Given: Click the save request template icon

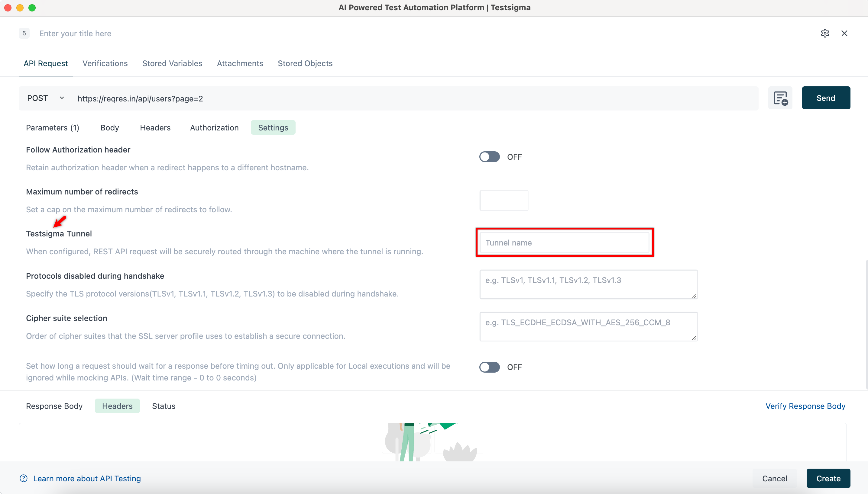Looking at the screenshot, I should pos(780,98).
